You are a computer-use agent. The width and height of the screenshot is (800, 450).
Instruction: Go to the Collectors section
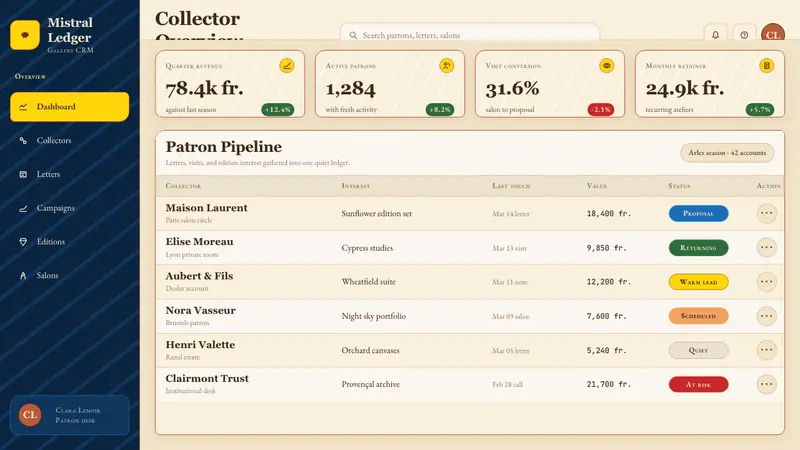pos(69,140)
